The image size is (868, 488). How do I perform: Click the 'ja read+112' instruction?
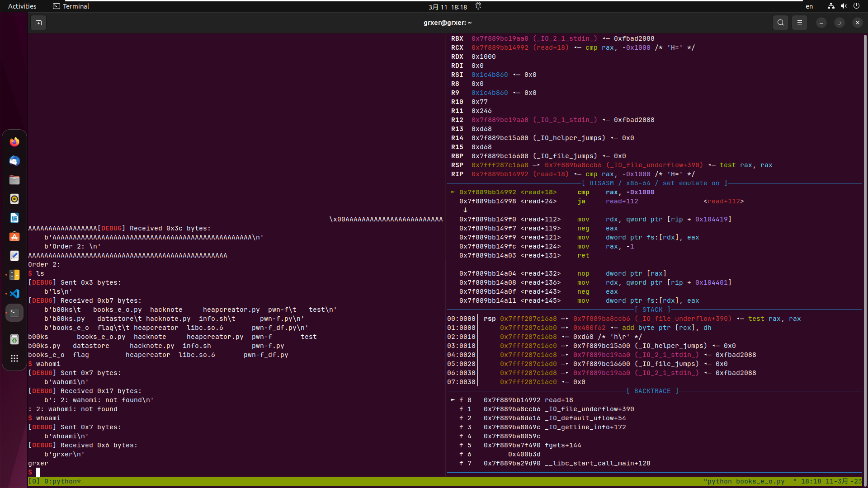click(x=608, y=201)
